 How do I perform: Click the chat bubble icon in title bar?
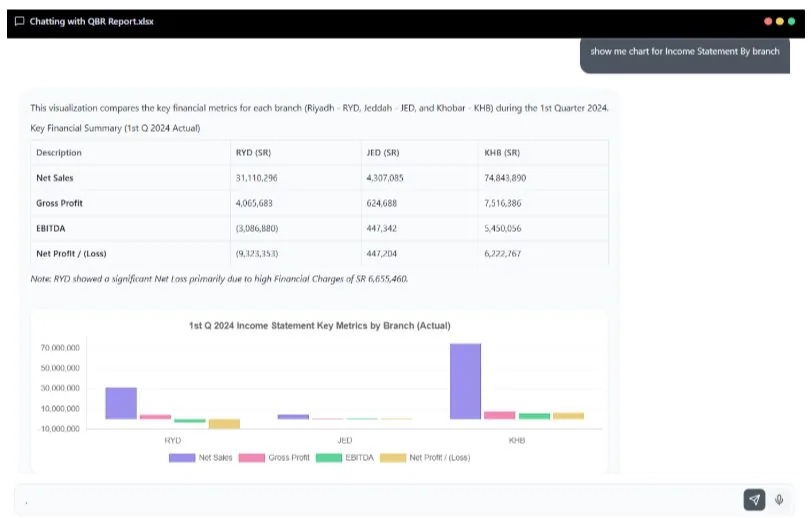coord(20,21)
